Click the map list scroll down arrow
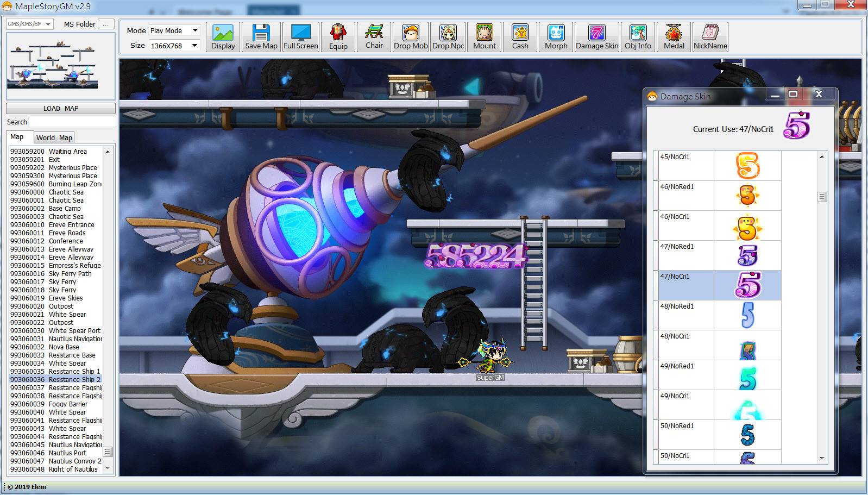Viewport: 868px width, 495px height. coord(108,468)
